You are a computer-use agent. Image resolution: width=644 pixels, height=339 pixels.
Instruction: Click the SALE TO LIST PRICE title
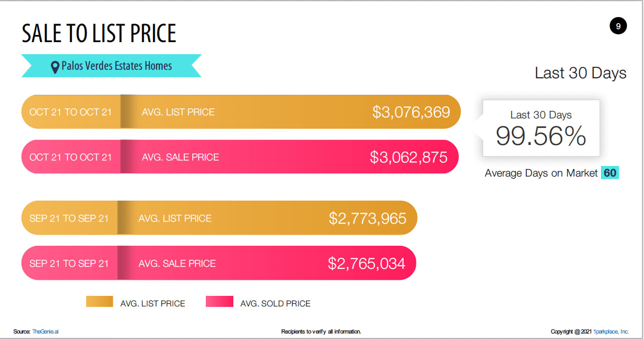99,33
